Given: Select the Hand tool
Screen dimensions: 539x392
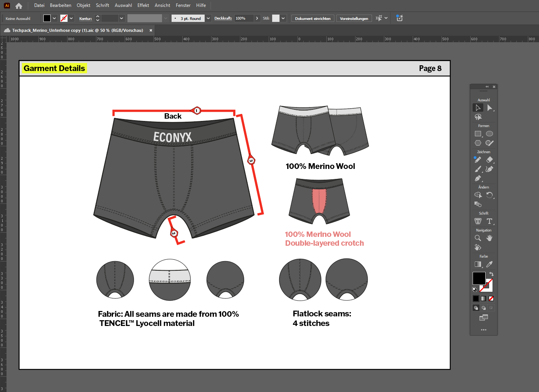Looking at the screenshot, I should 489,238.
